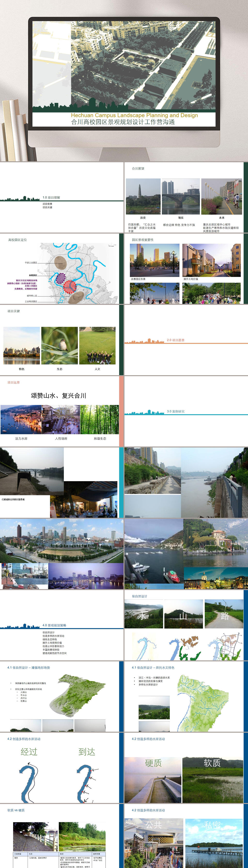Click the headline '颂赞山水、复兴合川'

pos(59,396)
